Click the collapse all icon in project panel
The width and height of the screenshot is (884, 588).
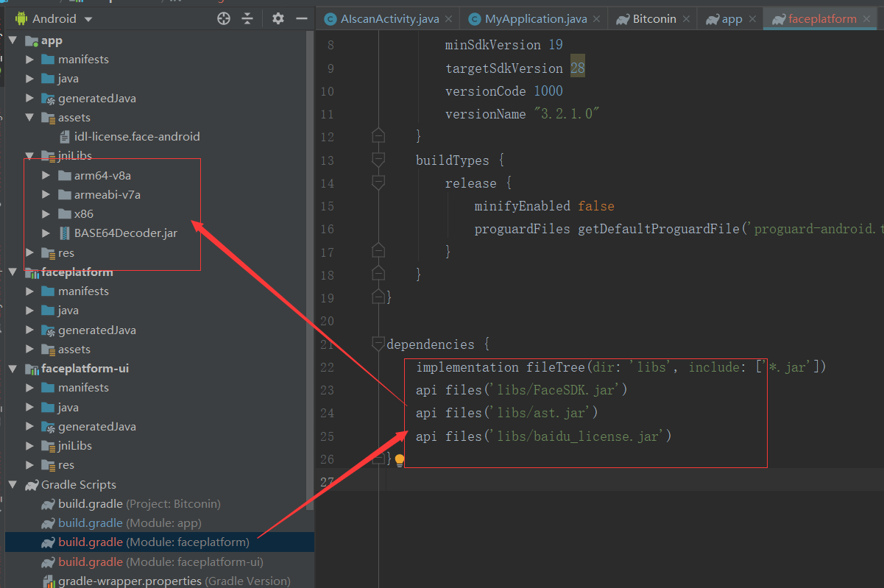[247, 18]
